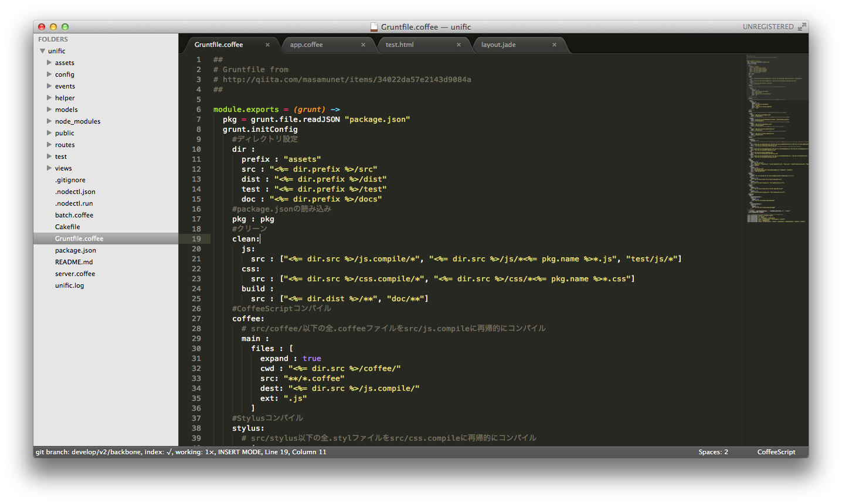Expand the public folder
842x504 pixels.
[49, 133]
